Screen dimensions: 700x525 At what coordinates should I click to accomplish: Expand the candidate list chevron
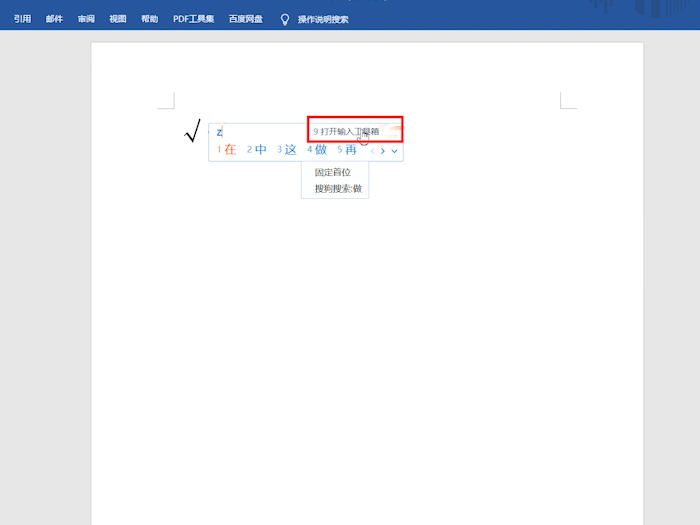tap(394, 151)
